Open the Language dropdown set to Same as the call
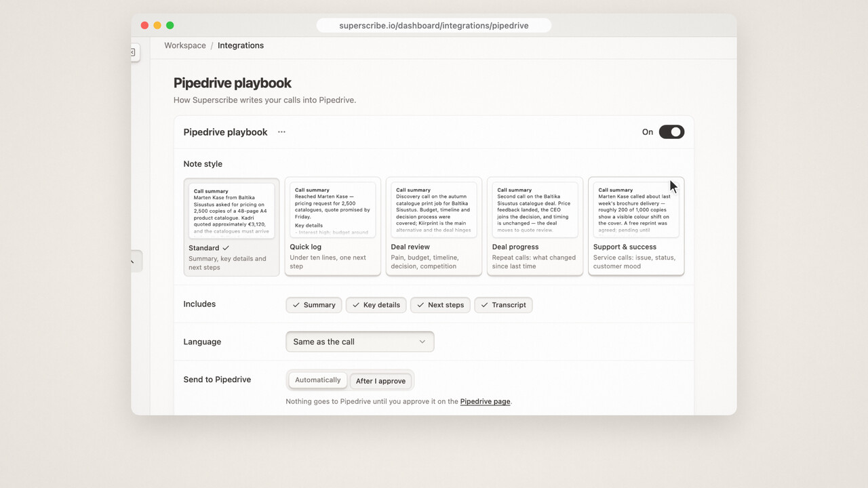Screen dimensions: 868x488 [360, 342]
